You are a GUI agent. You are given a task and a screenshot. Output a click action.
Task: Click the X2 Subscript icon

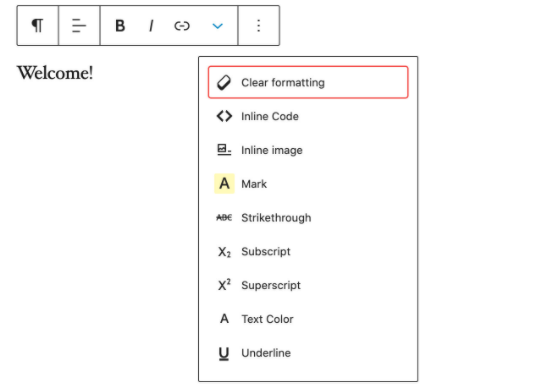tap(224, 252)
